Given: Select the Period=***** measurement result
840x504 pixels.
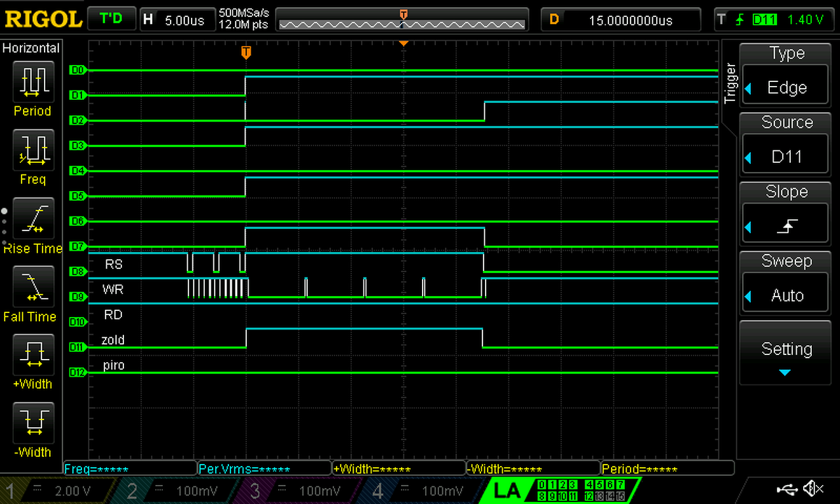Looking at the screenshot, I should pos(667,469).
